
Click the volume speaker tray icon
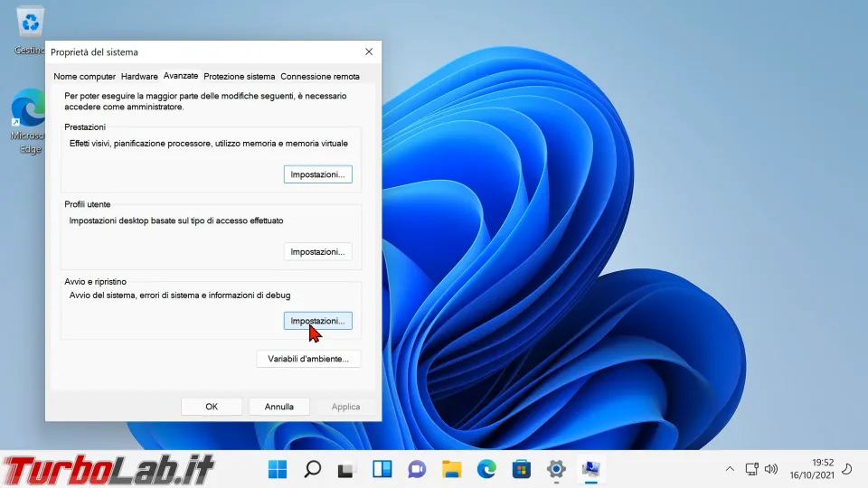pos(771,469)
